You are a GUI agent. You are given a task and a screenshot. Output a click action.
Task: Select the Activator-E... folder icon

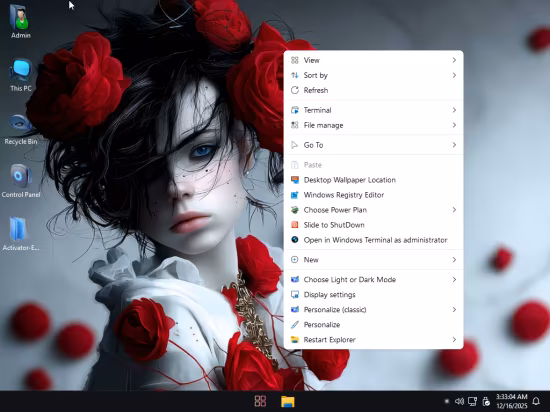click(20, 234)
